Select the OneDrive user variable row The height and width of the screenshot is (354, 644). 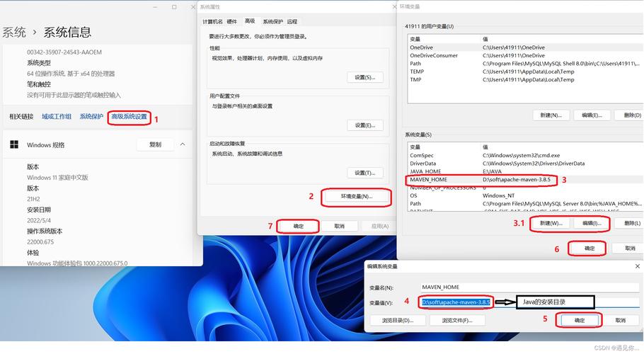tap(525, 47)
